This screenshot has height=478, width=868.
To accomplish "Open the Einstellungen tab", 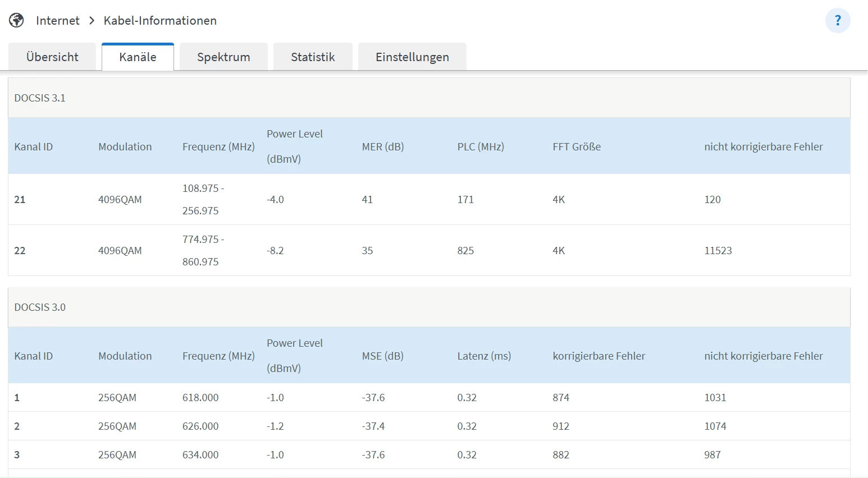I will pos(412,57).
